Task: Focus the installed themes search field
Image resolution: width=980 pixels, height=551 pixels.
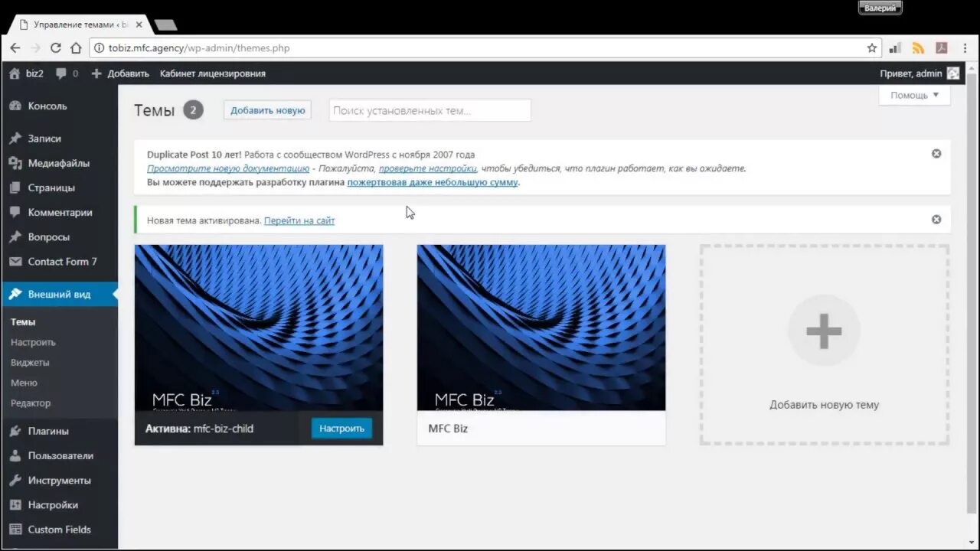Action: coord(430,110)
